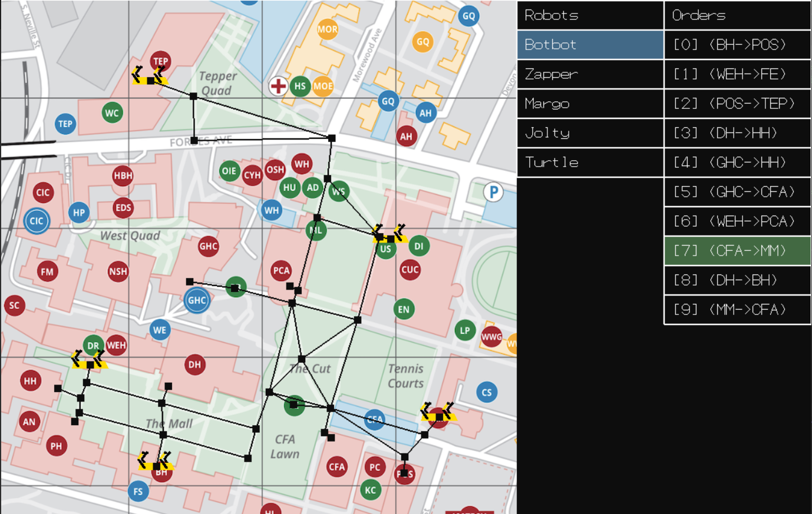This screenshot has width=812, height=514.
Task: Click the green WC marker
Action: pos(112,113)
